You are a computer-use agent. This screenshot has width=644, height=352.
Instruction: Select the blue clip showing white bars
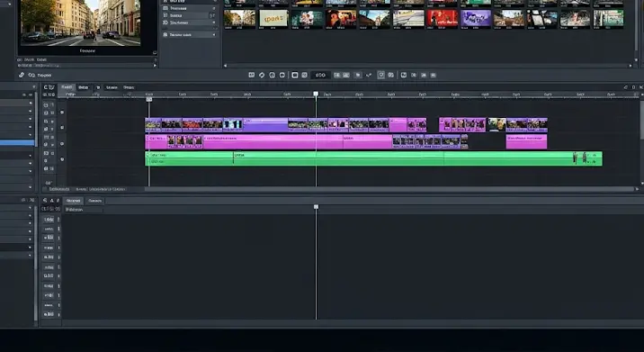pyautogui.click(x=233, y=125)
